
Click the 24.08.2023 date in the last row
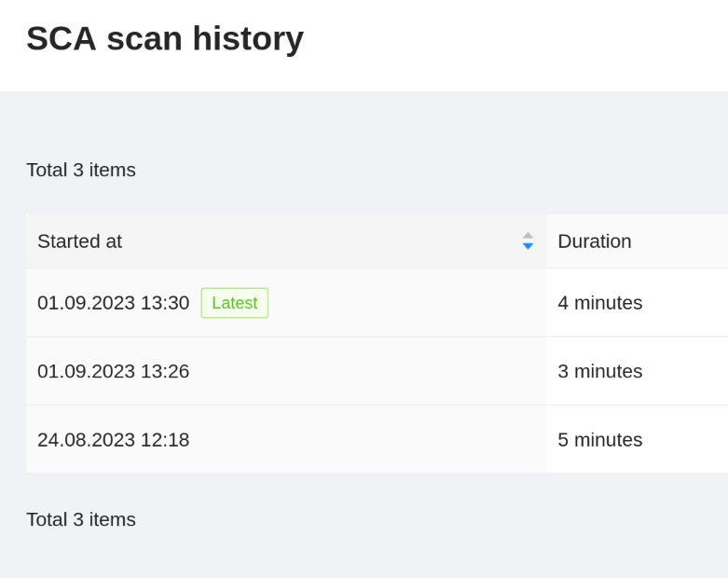tap(86, 440)
